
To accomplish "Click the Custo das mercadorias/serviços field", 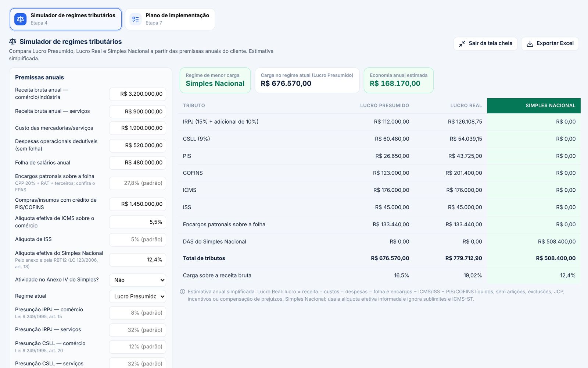I will pos(137,128).
